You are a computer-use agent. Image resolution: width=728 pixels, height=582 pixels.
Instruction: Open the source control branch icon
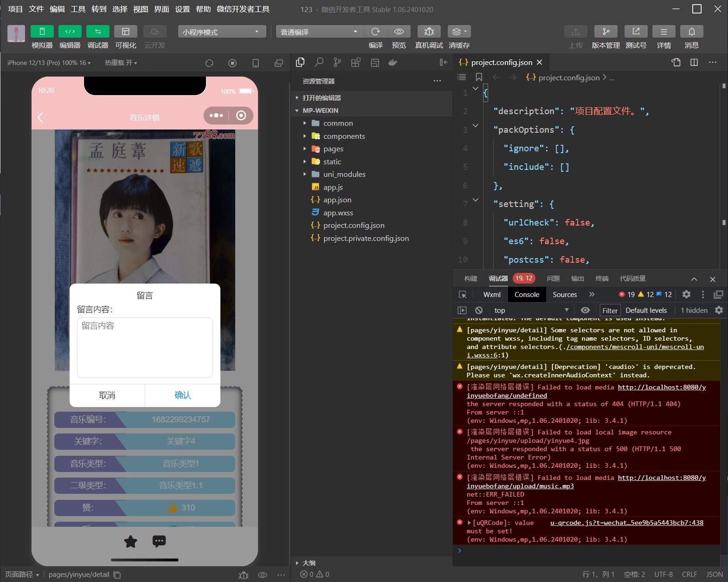pos(337,63)
